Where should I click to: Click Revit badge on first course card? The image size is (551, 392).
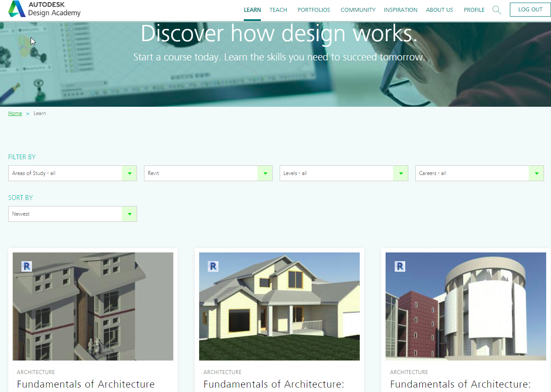click(27, 266)
